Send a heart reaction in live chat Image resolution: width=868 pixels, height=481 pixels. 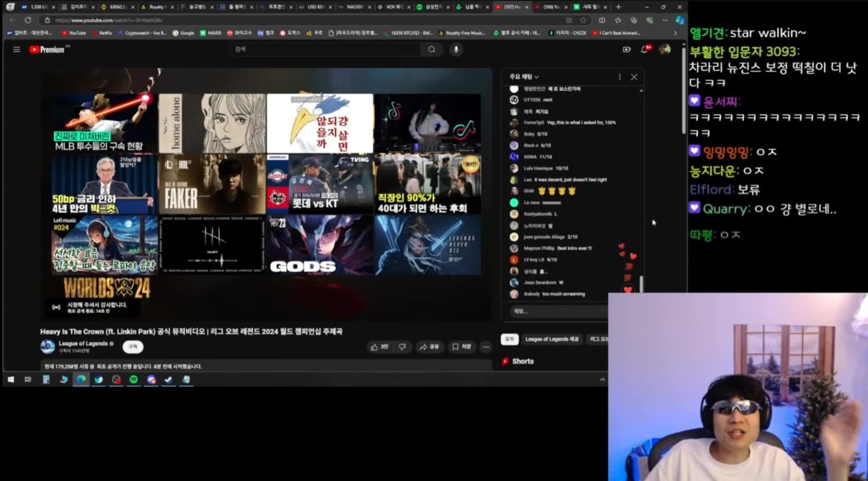[x=628, y=289]
